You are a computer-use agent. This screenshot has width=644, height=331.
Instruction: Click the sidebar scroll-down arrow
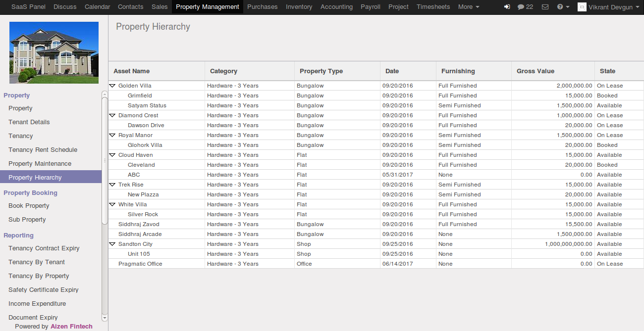pyautogui.click(x=105, y=317)
